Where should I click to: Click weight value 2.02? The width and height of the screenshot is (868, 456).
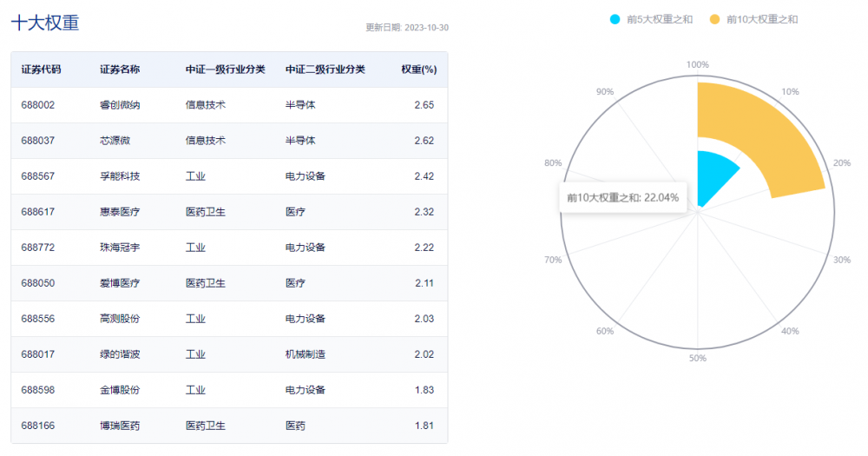(x=424, y=354)
